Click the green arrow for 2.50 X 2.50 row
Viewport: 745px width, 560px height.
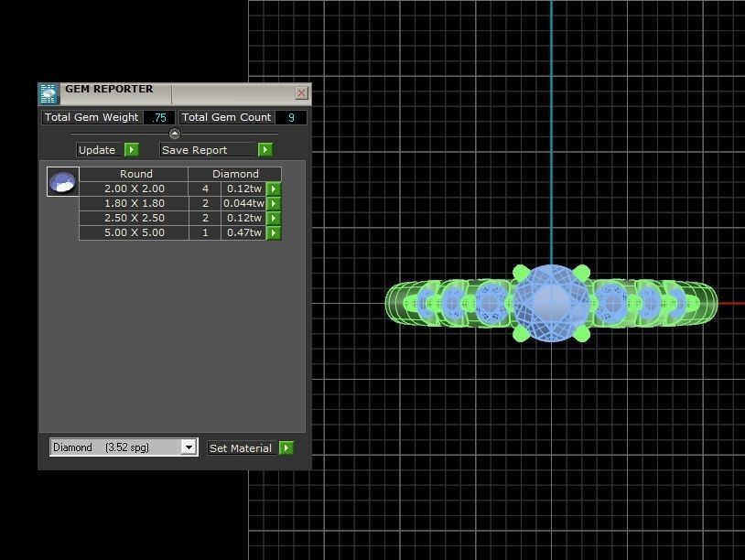[274, 218]
